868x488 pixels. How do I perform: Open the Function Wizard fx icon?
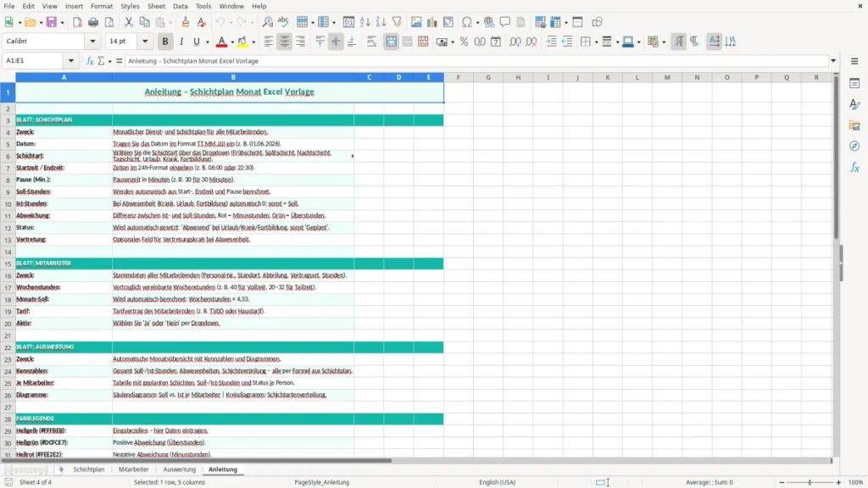click(90, 61)
